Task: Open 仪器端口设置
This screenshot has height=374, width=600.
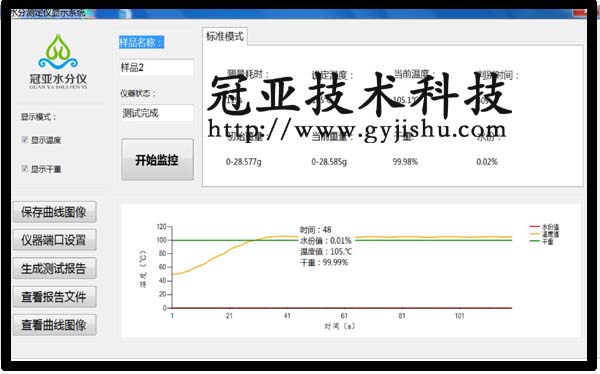Action: click(x=54, y=240)
